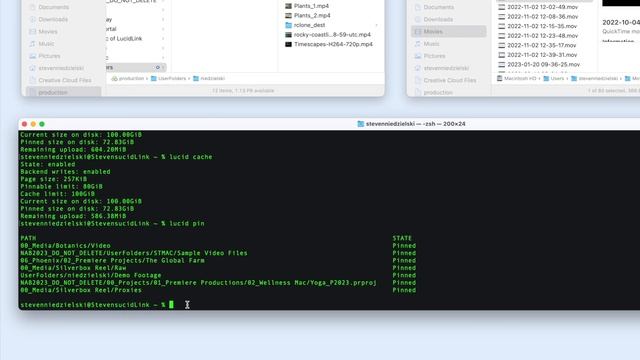Image resolution: width=640 pixels, height=360 pixels.
Task: Click 'Cache limit: 100GiB' line
Action: 58,194
